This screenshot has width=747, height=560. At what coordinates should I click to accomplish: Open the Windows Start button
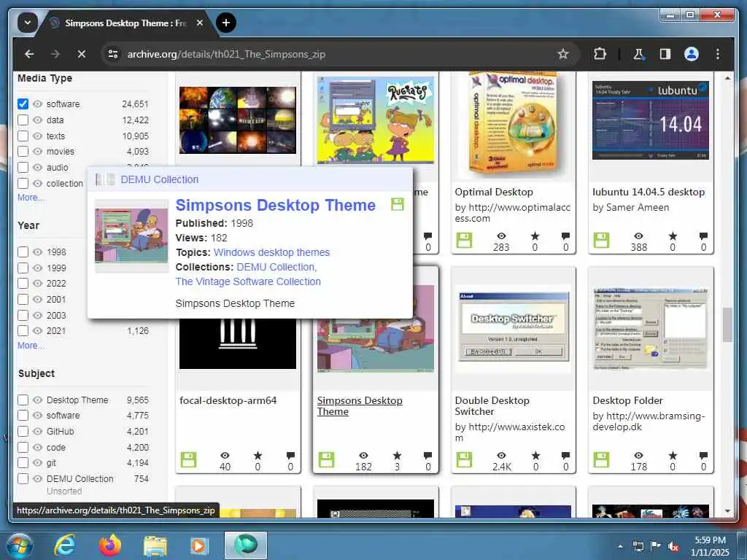coord(20,545)
